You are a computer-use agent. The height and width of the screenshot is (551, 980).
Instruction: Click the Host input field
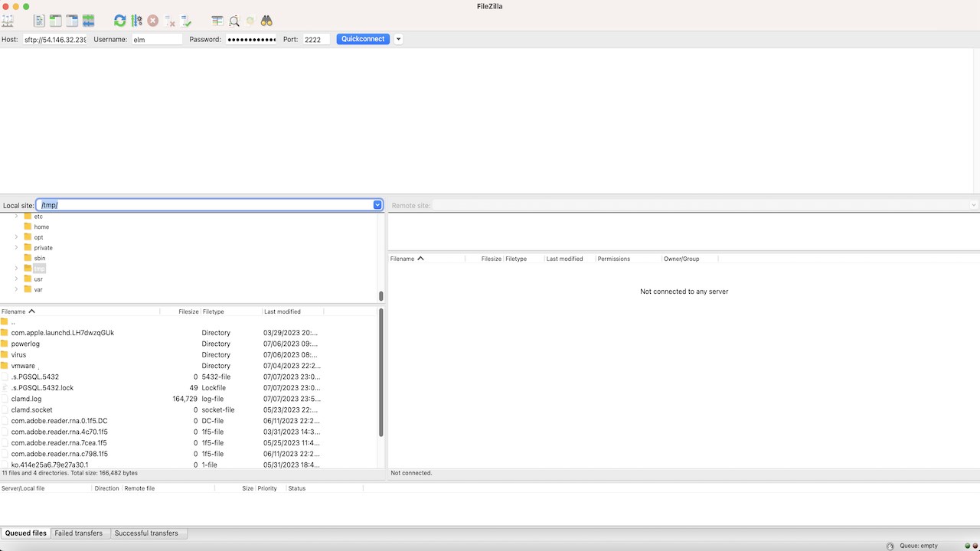click(x=54, y=39)
